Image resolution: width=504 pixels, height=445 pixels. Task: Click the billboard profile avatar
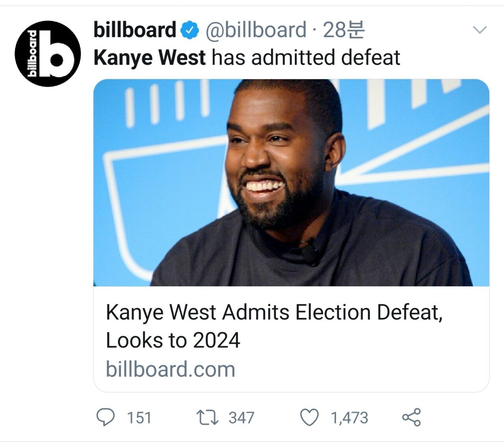pos(48,54)
